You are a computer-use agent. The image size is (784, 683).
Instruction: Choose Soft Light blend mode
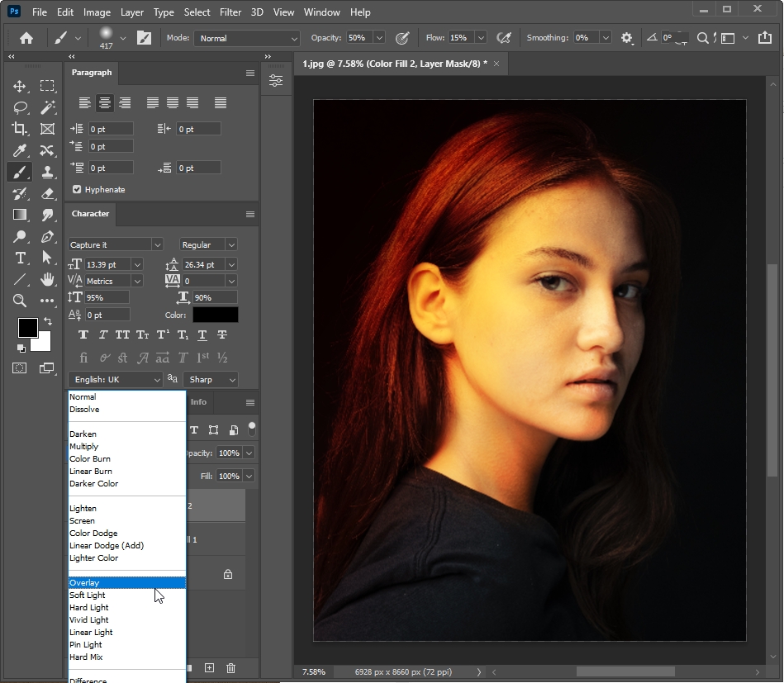(x=88, y=595)
